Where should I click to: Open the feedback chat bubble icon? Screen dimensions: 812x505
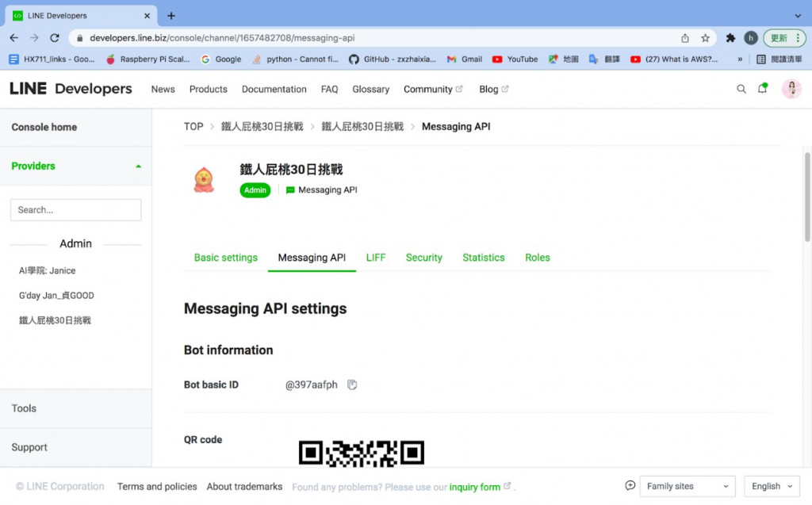point(630,486)
